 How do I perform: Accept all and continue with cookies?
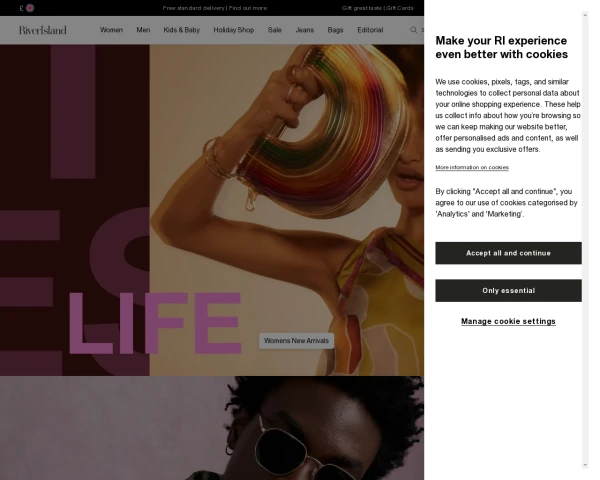click(508, 253)
